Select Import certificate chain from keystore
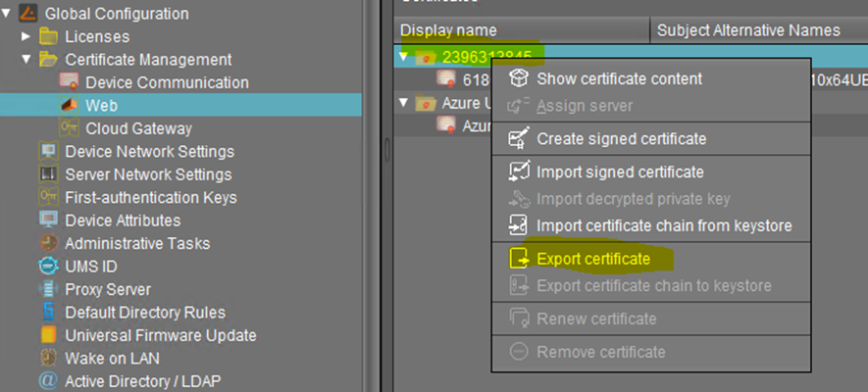The width and height of the screenshot is (868, 392). point(663,226)
